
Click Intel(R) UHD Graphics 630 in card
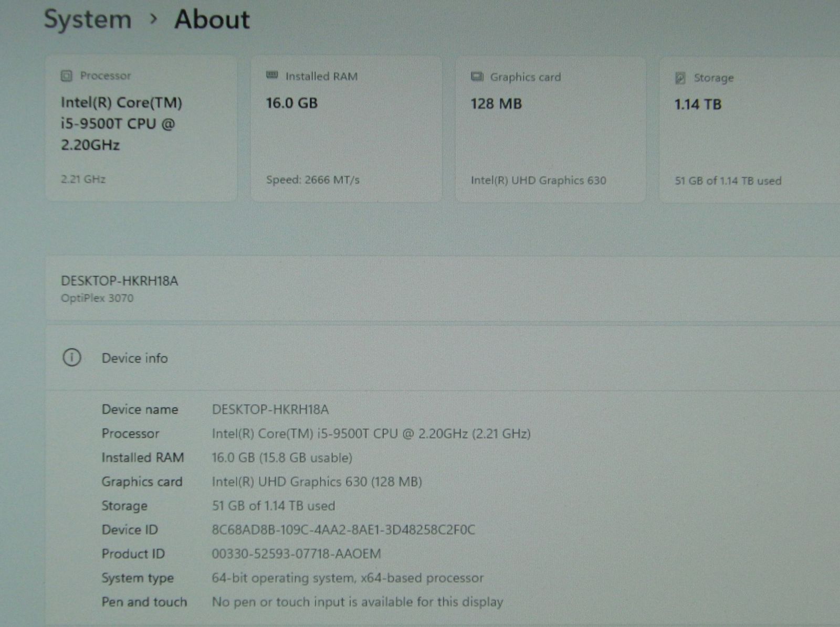[538, 180]
